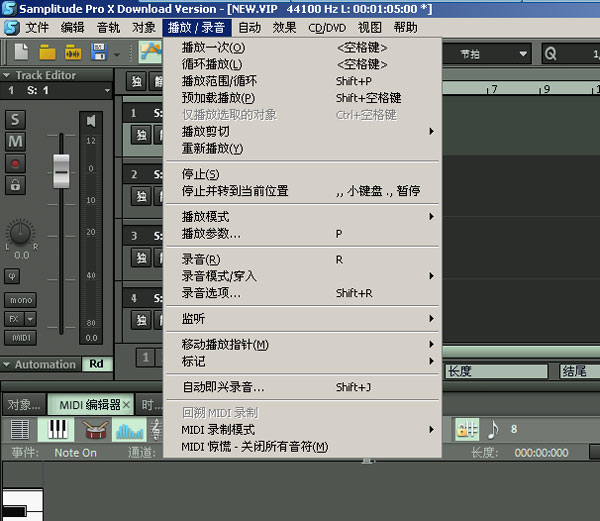Choose 自动即兴录音... entry

pos(302,387)
